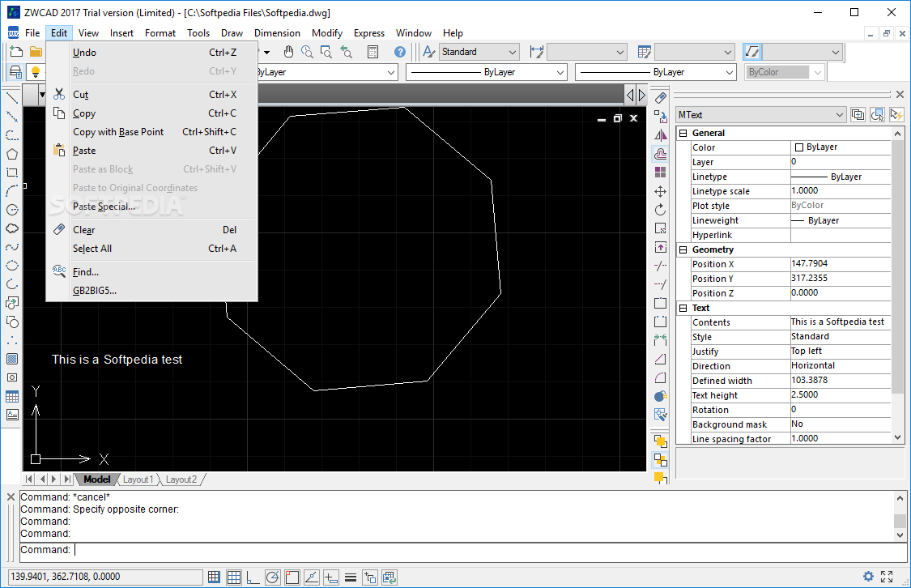Select the Table tool in draw toolbar

11,397
